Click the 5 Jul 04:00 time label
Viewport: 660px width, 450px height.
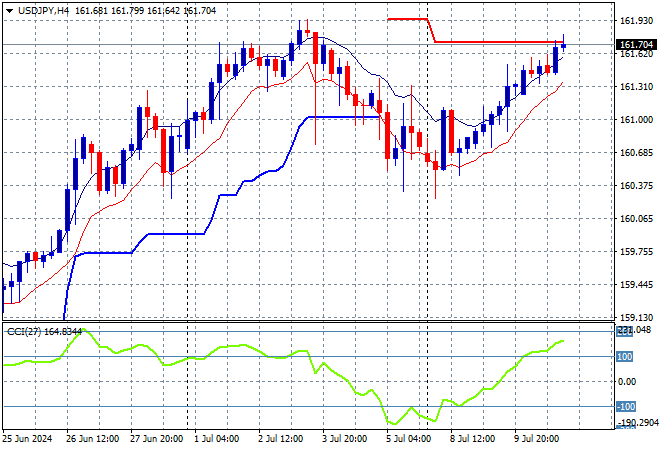click(408, 439)
